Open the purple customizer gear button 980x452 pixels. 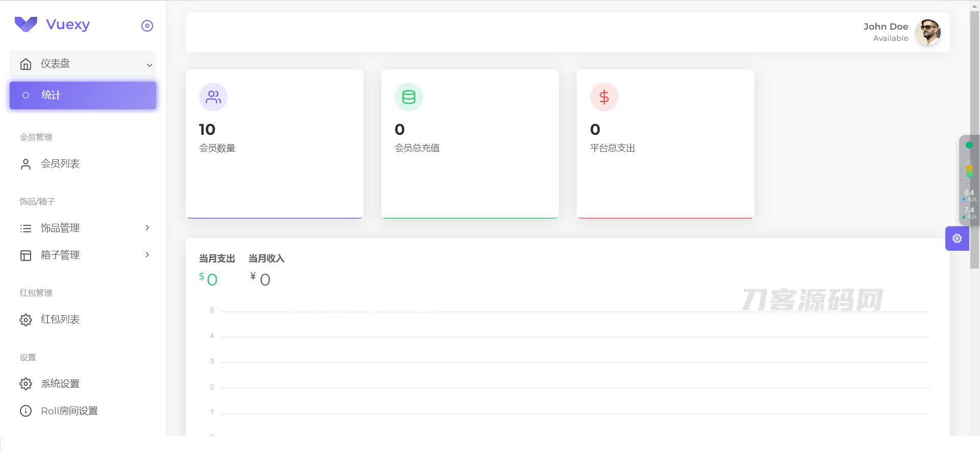[957, 239]
